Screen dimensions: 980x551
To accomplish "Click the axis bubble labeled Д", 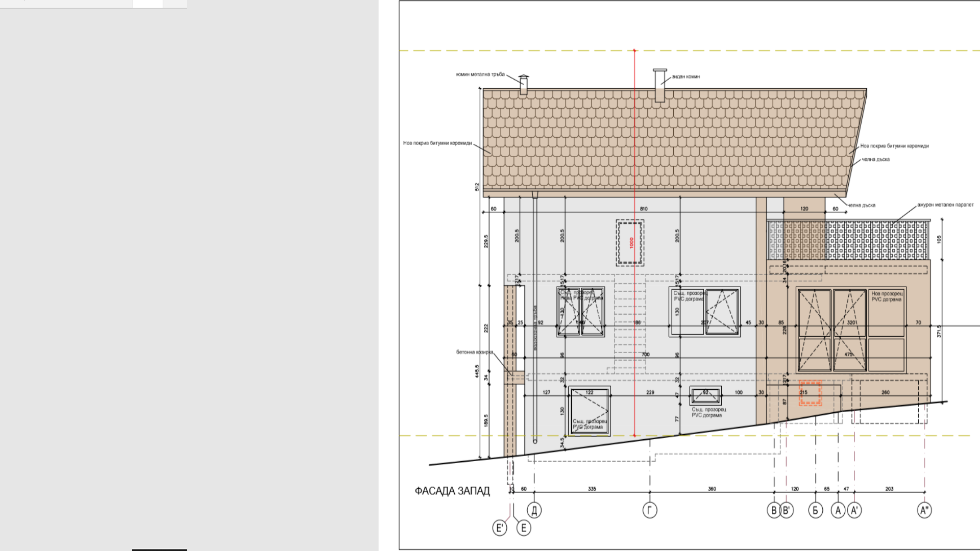I will tap(534, 510).
